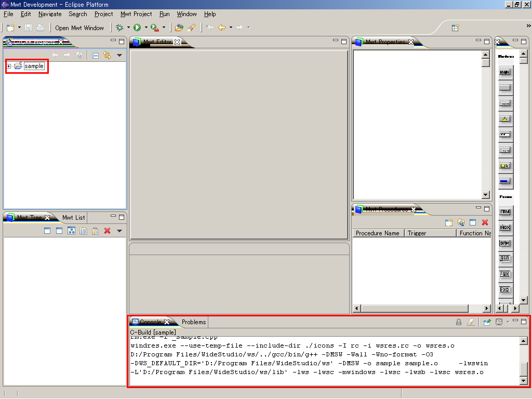Open the Help menu
The width and height of the screenshot is (532, 399).
[x=210, y=14]
